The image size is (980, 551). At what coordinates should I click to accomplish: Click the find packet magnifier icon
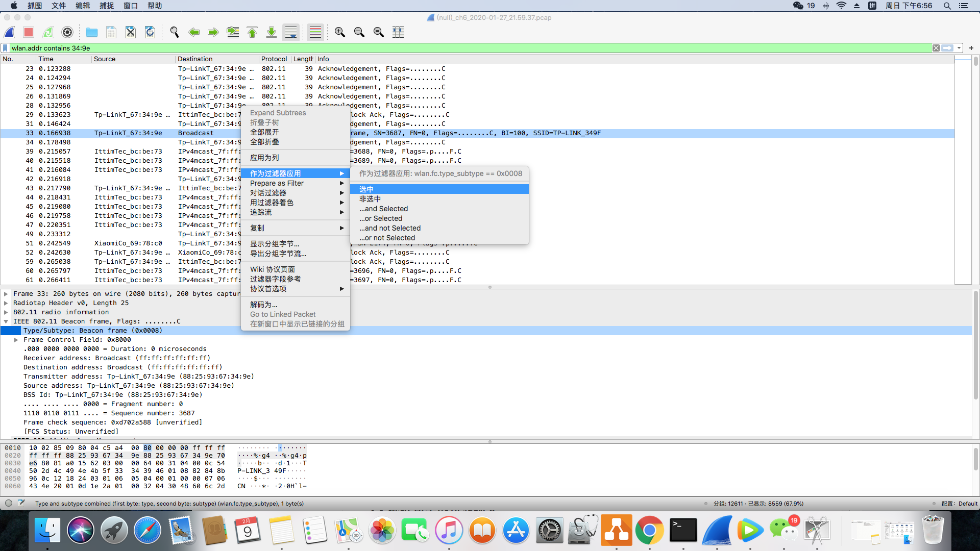click(175, 32)
